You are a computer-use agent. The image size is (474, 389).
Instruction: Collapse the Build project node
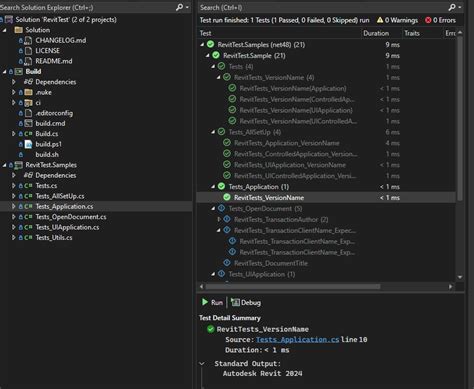tap(5, 71)
